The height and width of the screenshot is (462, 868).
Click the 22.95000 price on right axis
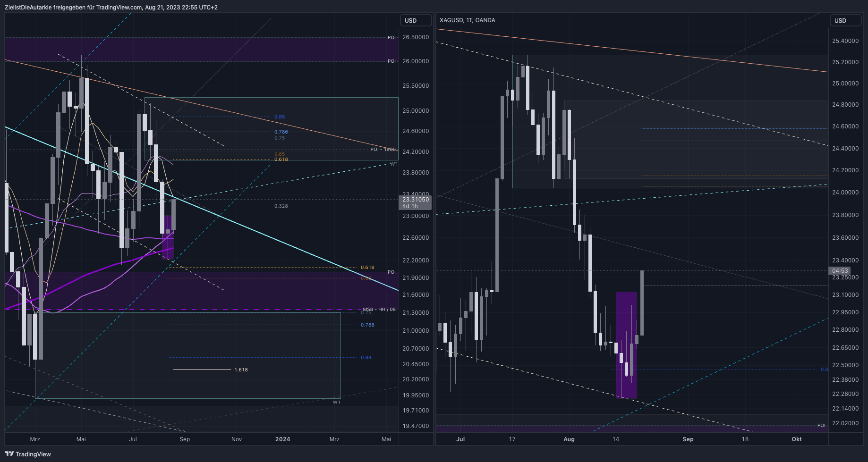(x=845, y=312)
